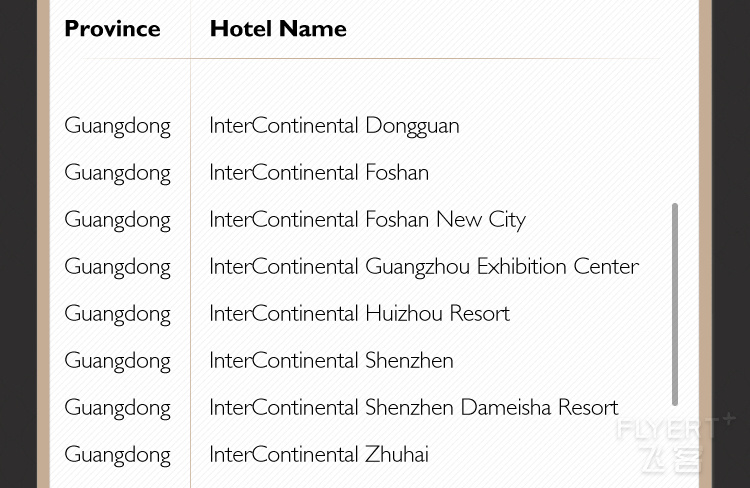Click the Province column header
The width and height of the screenshot is (750, 488).
112,29
